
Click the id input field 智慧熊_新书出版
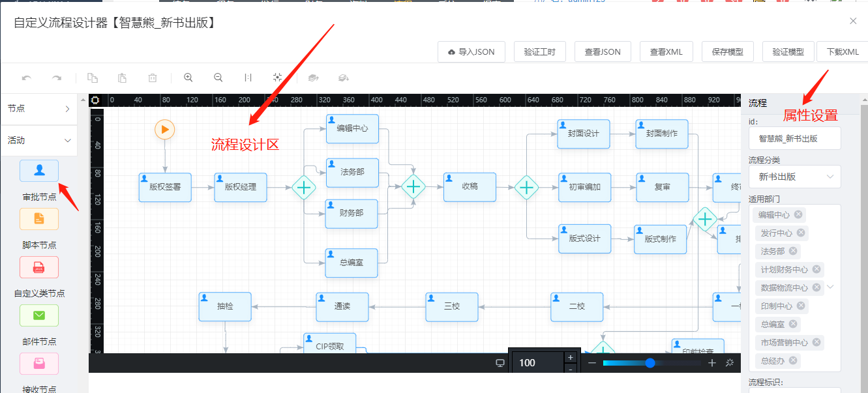(x=795, y=138)
